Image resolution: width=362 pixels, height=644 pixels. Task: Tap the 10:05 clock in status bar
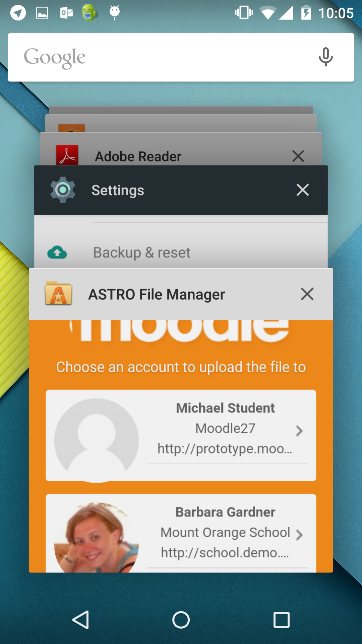[336, 13]
